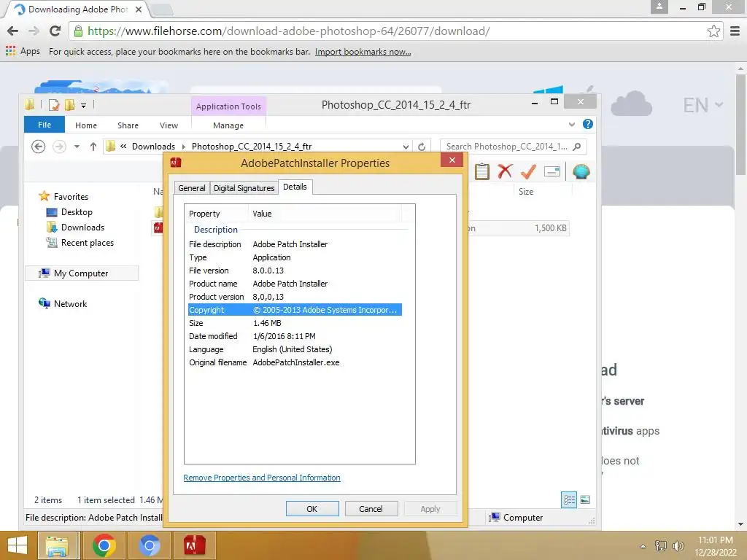Click the quick access Properties icon
Screen dimensions: 747x560
54,105
